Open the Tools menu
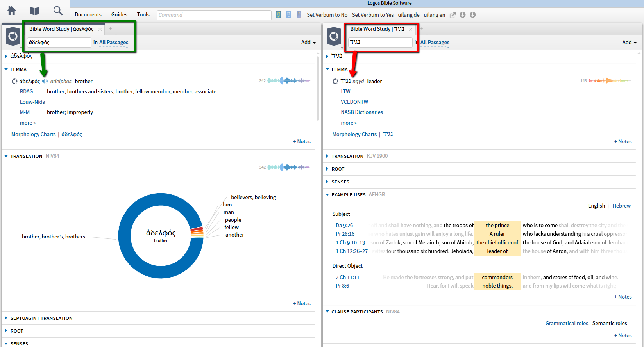644x347 pixels. (143, 14)
